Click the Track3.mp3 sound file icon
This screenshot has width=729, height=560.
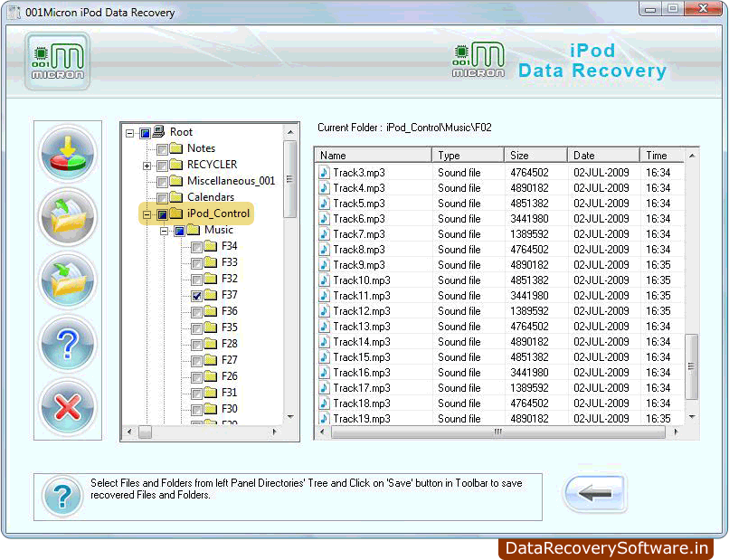click(324, 173)
